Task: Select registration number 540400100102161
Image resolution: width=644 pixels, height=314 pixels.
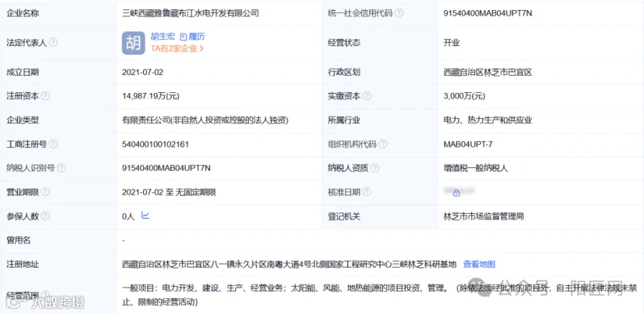Action: (156, 144)
